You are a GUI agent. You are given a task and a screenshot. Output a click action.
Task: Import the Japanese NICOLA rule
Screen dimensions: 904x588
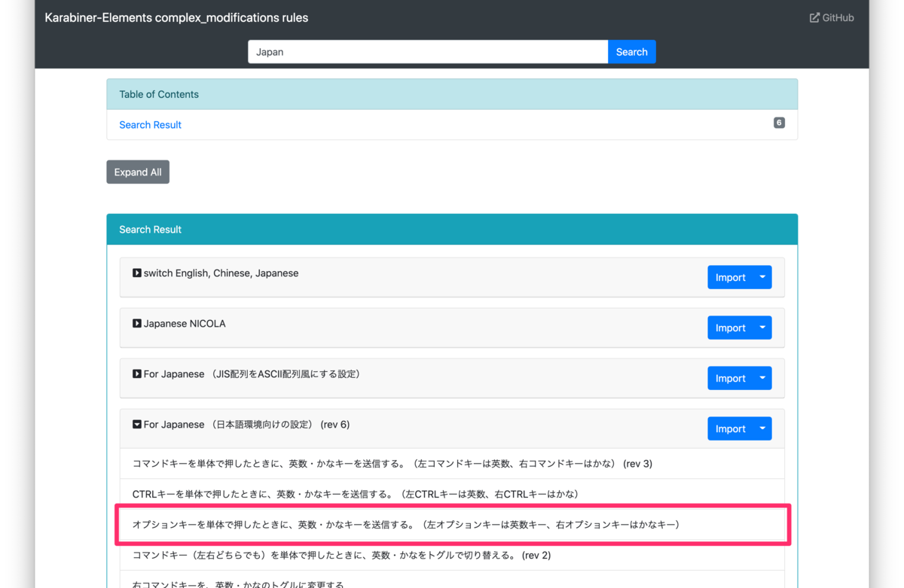[730, 328]
